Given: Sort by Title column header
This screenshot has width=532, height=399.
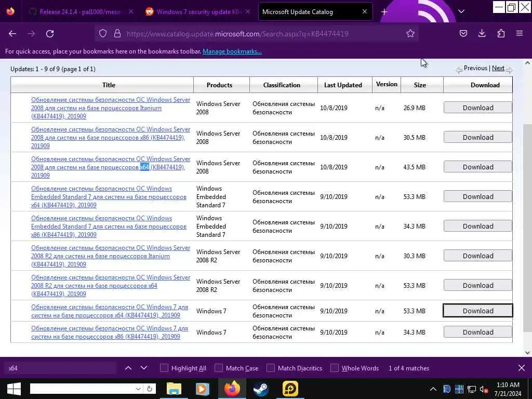Looking at the screenshot, I should click(109, 85).
